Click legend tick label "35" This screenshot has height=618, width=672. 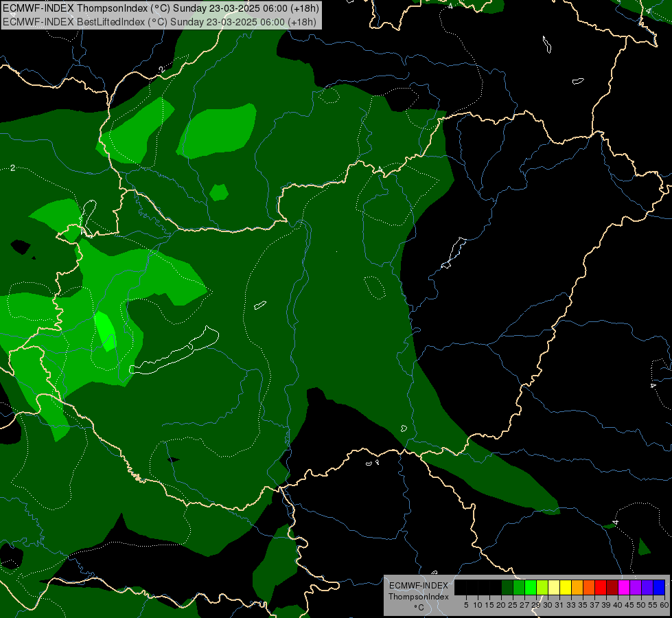click(583, 605)
